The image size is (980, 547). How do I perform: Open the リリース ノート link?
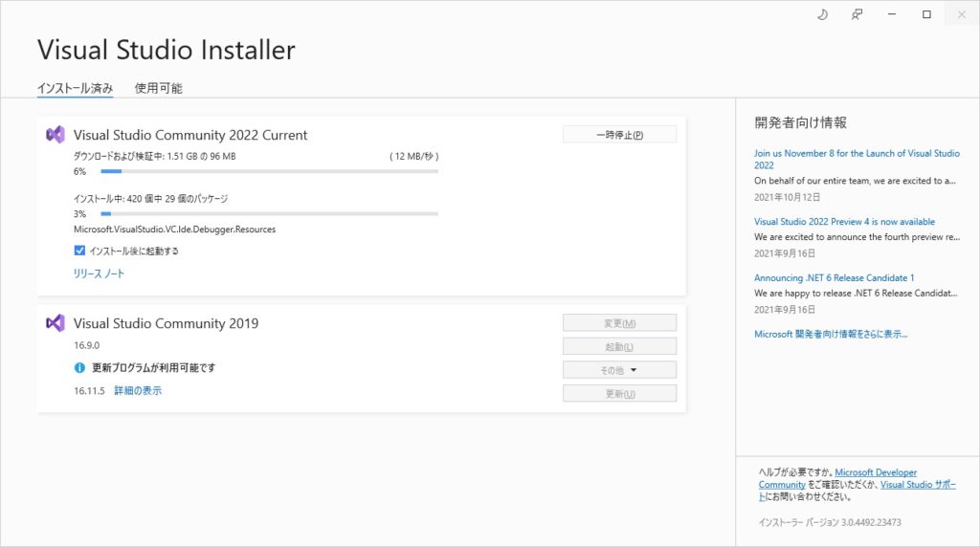click(x=99, y=273)
